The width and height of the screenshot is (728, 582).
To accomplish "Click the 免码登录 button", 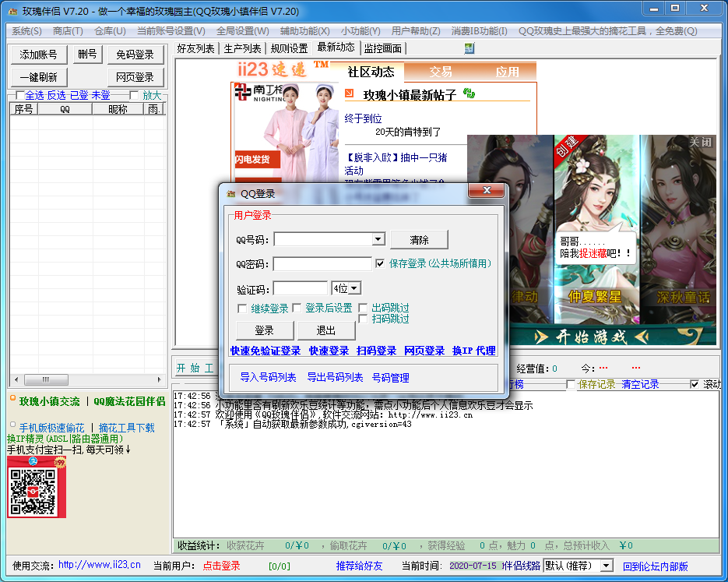I will pyautogui.click(x=135, y=55).
